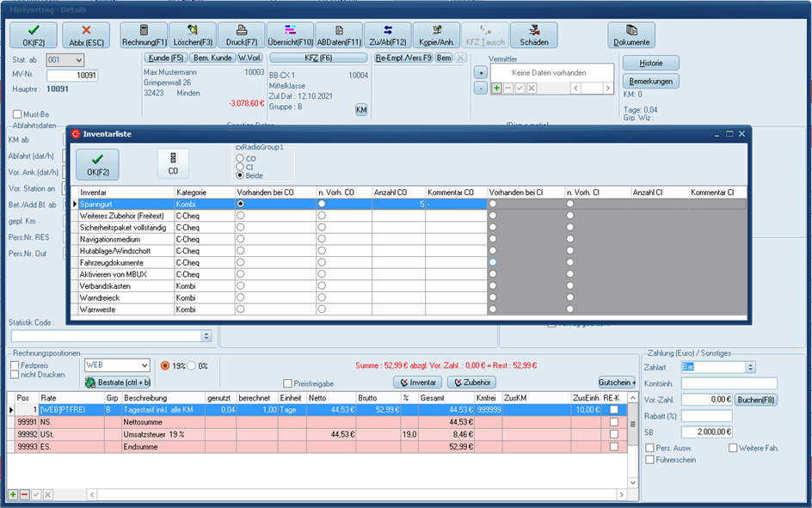Tick the Führerschein checkbox

[650, 461]
